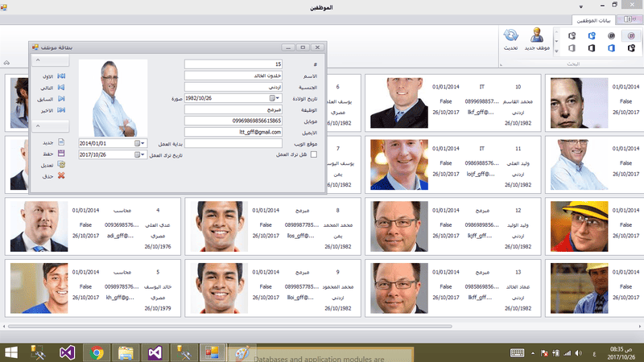Click the التالي label in the card dialog
This screenshot has width=644, height=362.
(x=47, y=88)
